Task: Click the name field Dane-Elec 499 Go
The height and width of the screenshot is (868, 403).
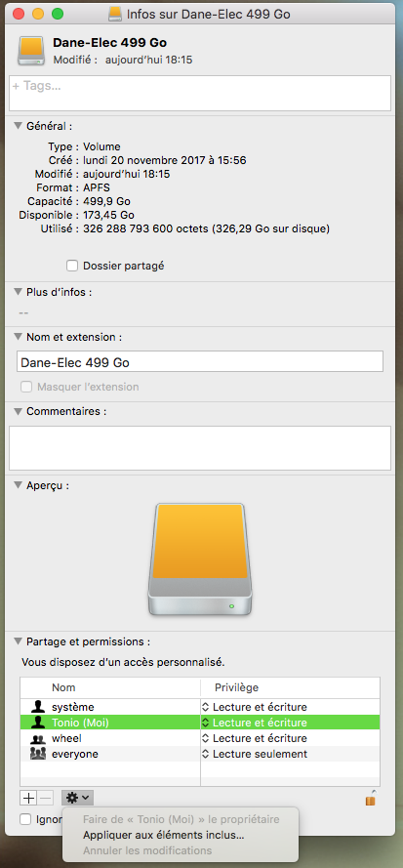Action: 200,361
